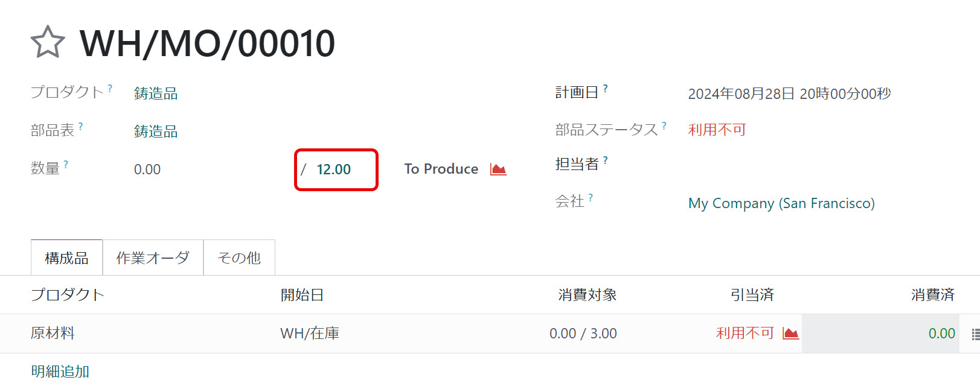Show help tooltip for 計画日 label
Image resolution: width=980 pixels, height=383 pixels.
coord(606,88)
